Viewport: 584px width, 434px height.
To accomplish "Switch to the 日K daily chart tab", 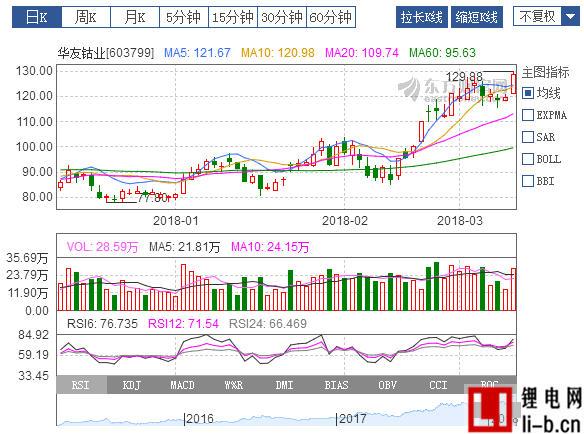I will point(37,17).
